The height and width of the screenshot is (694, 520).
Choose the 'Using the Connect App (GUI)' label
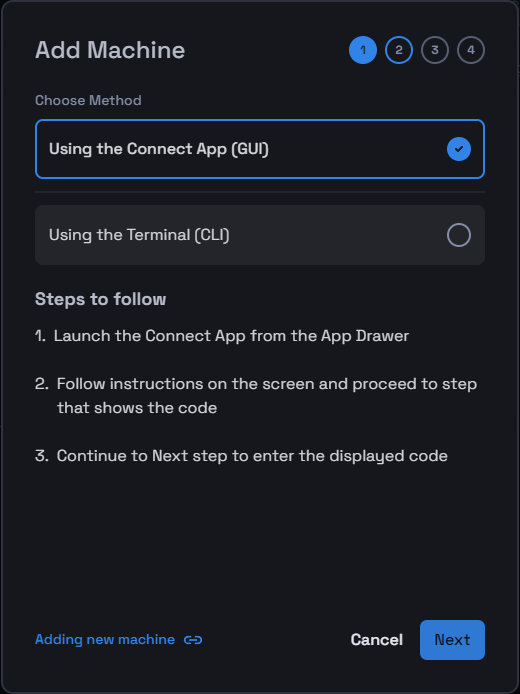click(x=159, y=149)
